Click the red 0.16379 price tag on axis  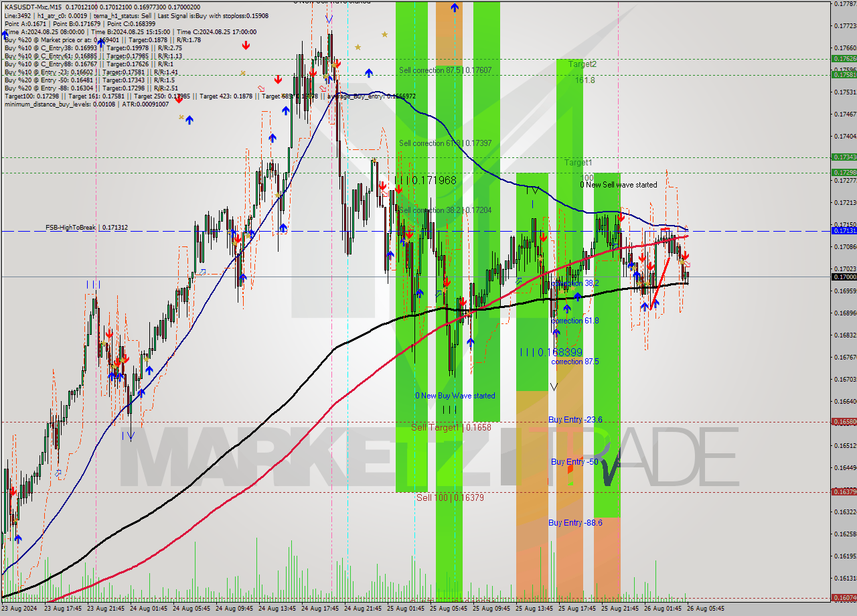(844, 491)
